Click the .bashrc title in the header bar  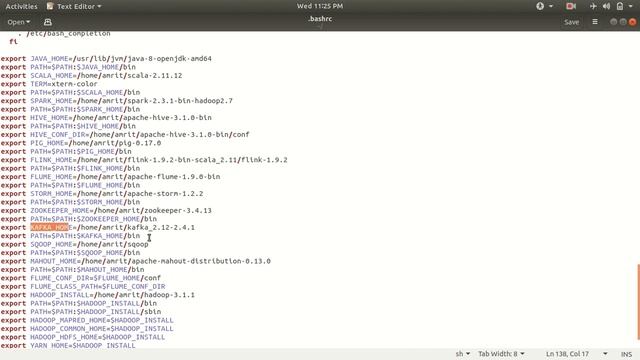[x=320, y=19]
